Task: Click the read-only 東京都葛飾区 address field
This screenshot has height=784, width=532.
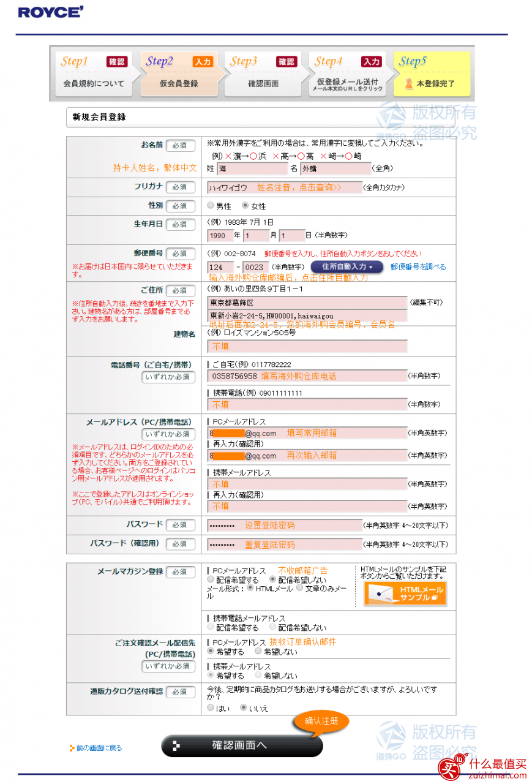Action: pos(307,303)
